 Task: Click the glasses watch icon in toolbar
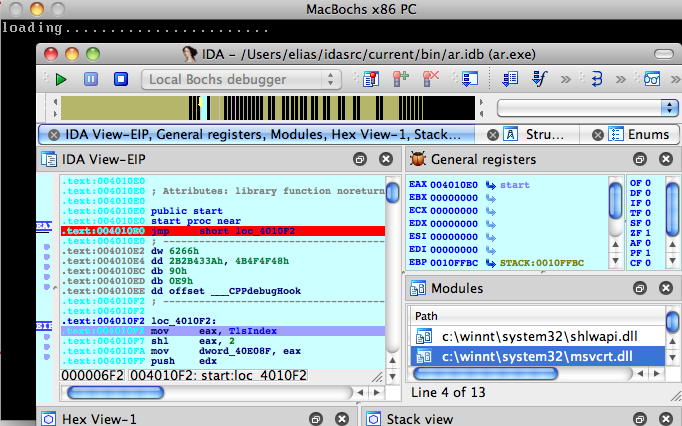(652, 78)
